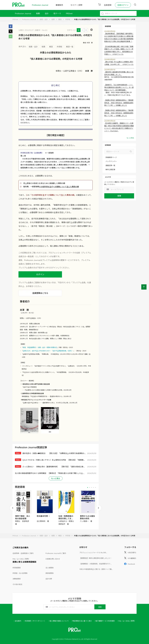Open 詳細検索ページ link in sidebar
149x644 pixels.
click(111, 157)
